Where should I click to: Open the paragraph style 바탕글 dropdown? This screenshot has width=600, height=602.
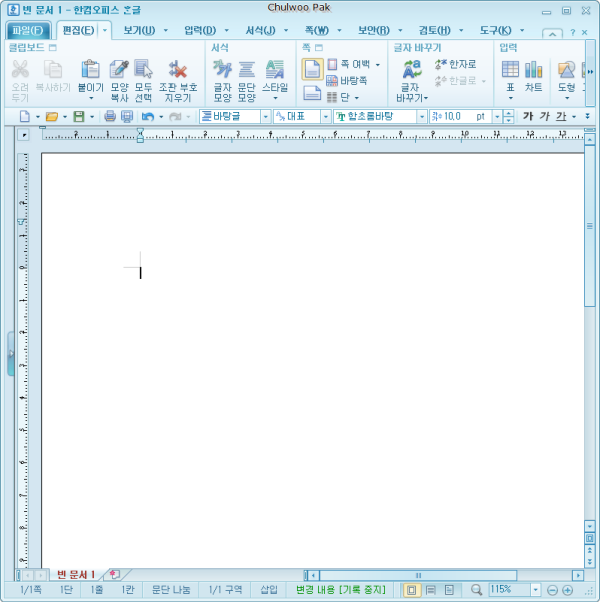coord(266,116)
